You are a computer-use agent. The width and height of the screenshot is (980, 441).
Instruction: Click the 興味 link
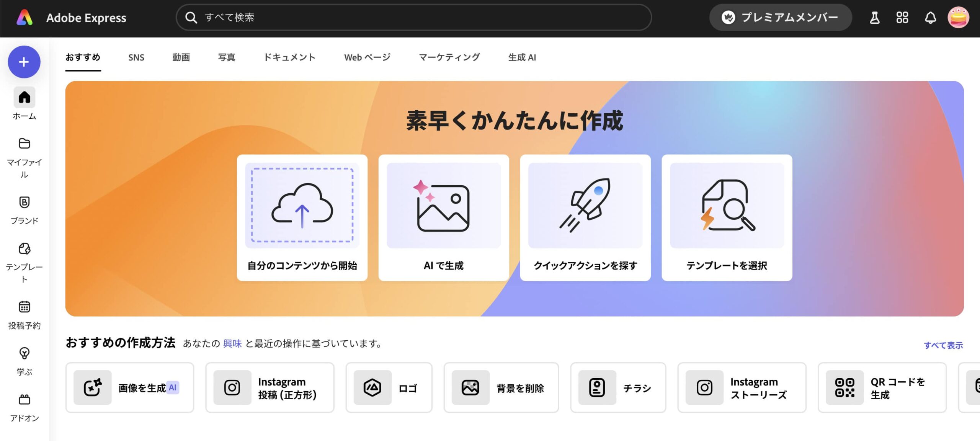click(x=232, y=344)
